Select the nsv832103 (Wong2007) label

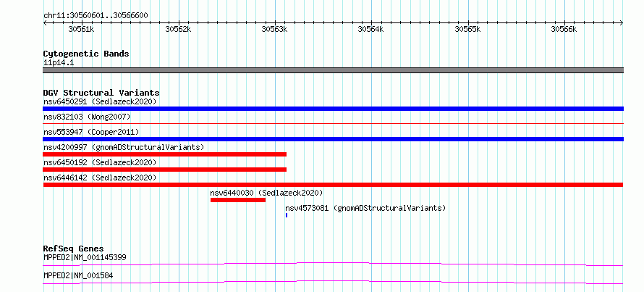click(x=87, y=117)
